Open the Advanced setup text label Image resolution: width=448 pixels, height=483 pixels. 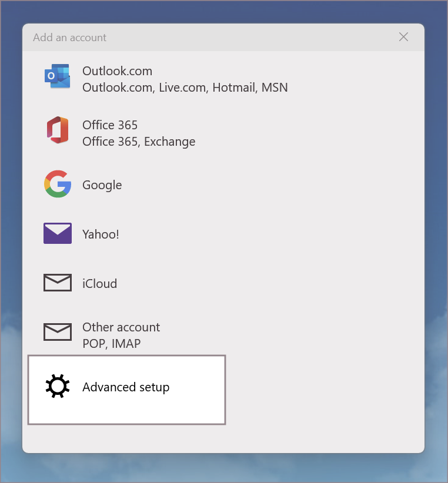(126, 387)
